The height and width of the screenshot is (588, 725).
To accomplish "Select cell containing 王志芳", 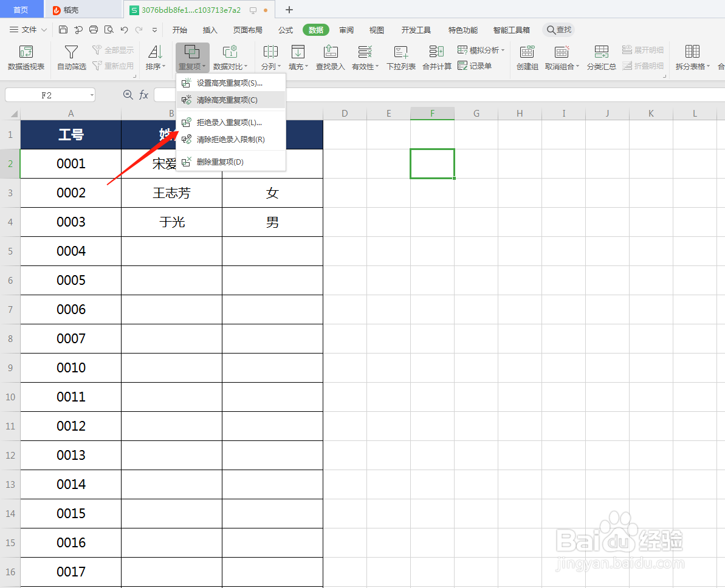I will tap(171, 193).
